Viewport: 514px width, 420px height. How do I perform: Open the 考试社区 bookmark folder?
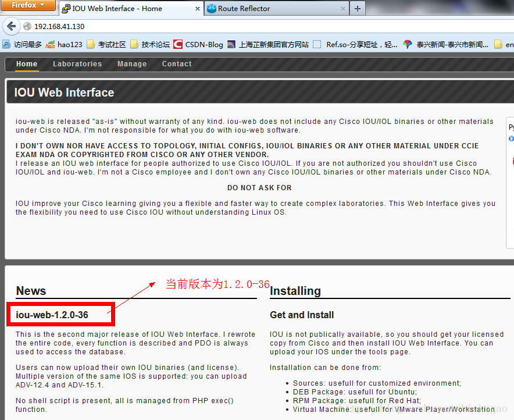coord(106,44)
